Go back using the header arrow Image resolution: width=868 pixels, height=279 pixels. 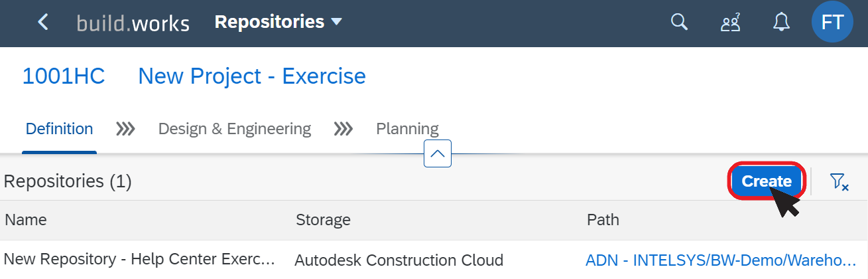click(x=43, y=23)
